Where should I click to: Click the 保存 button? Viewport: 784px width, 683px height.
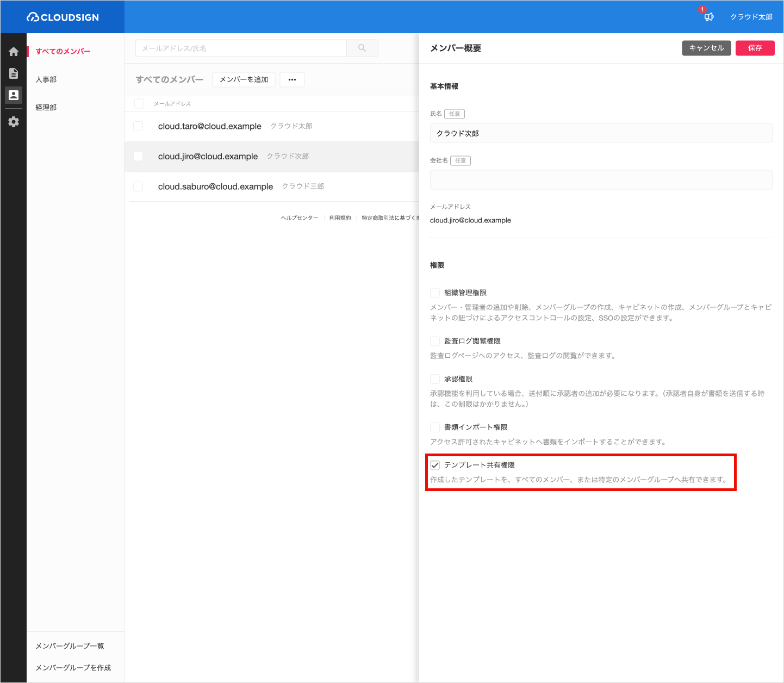click(x=755, y=48)
